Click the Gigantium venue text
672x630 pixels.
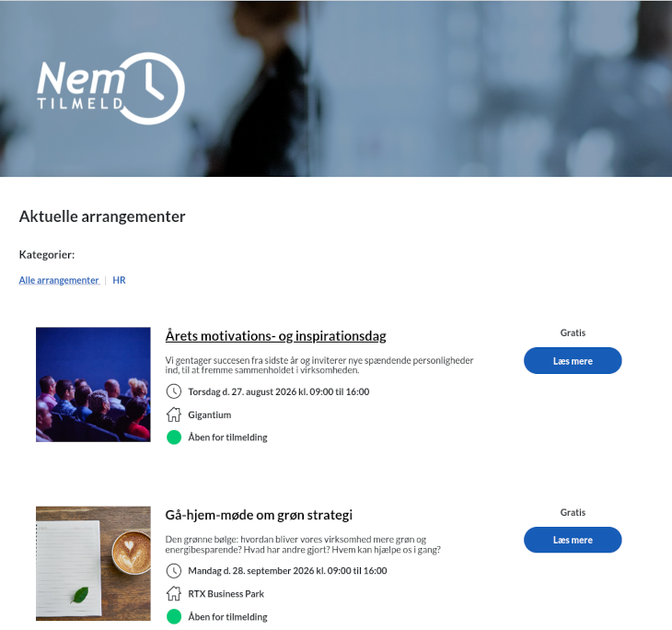pos(210,414)
